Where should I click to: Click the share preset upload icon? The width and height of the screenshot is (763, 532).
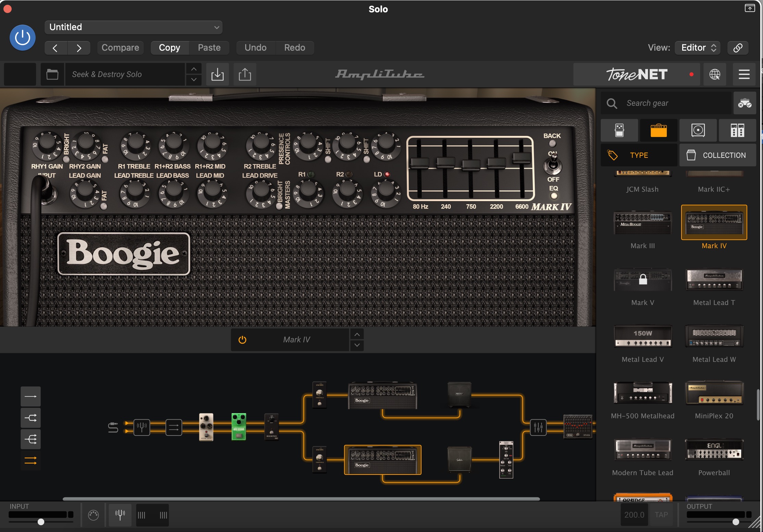coord(245,74)
